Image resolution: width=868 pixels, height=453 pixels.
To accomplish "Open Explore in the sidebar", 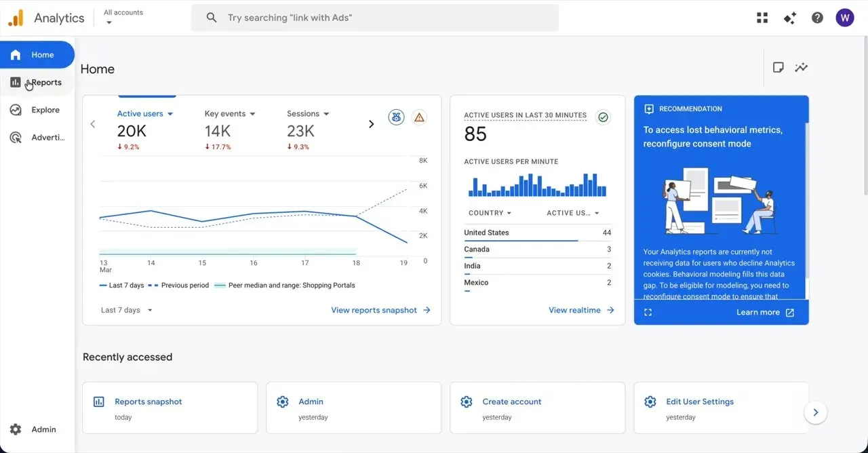I will 37,110.
